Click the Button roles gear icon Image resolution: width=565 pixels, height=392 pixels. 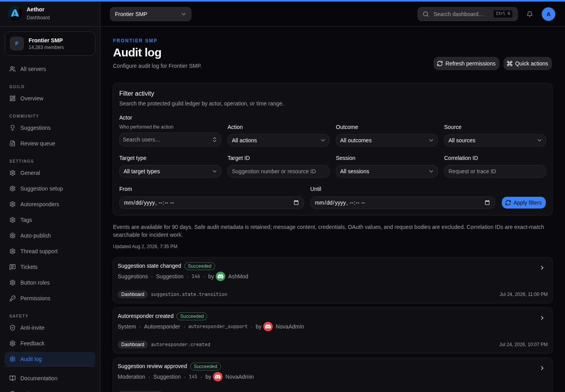pyautogui.click(x=13, y=283)
